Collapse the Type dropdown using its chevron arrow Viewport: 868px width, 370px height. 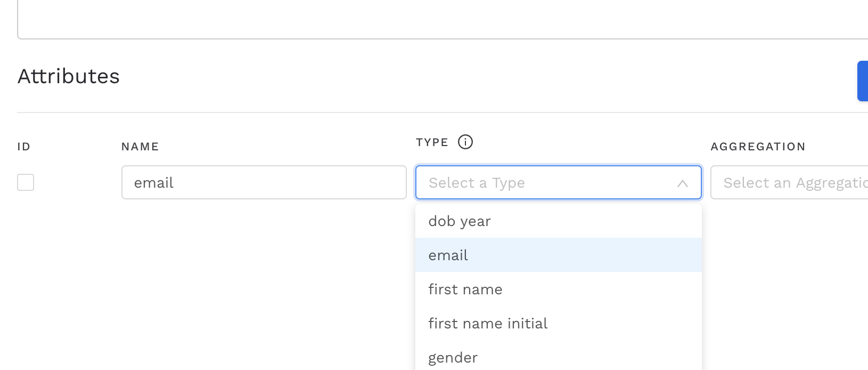click(682, 183)
